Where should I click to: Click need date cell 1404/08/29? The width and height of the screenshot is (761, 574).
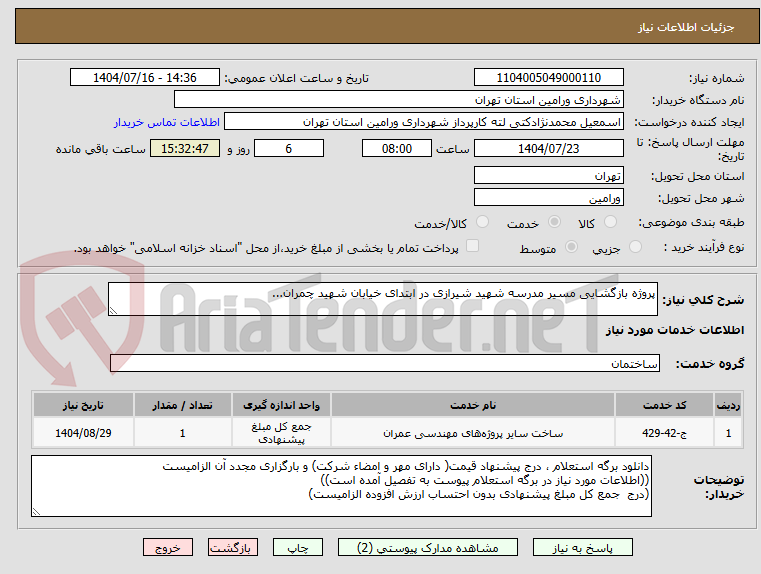pyautogui.click(x=83, y=433)
